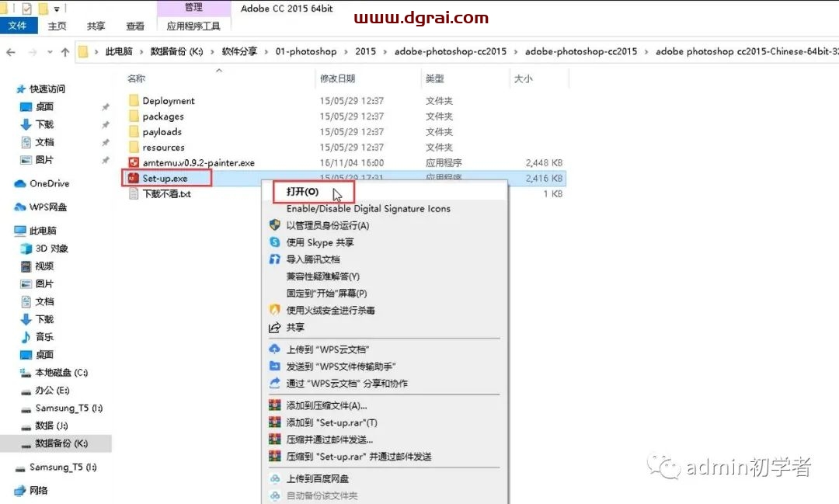Click 数据备份 (K:) breadcrumb in address bar
The image size is (839, 504).
(x=176, y=51)
